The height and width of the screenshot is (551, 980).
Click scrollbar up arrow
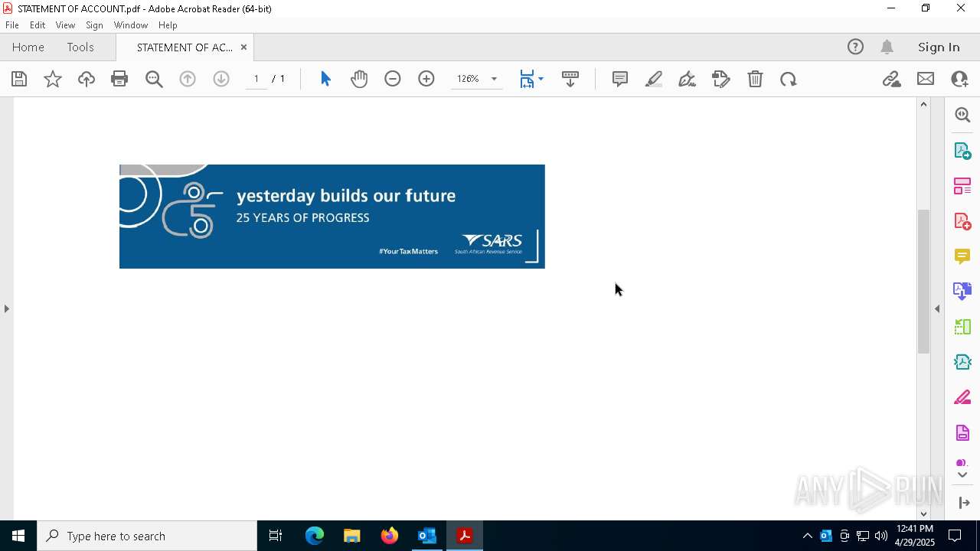pyautogui.click(x=923, y=104)
